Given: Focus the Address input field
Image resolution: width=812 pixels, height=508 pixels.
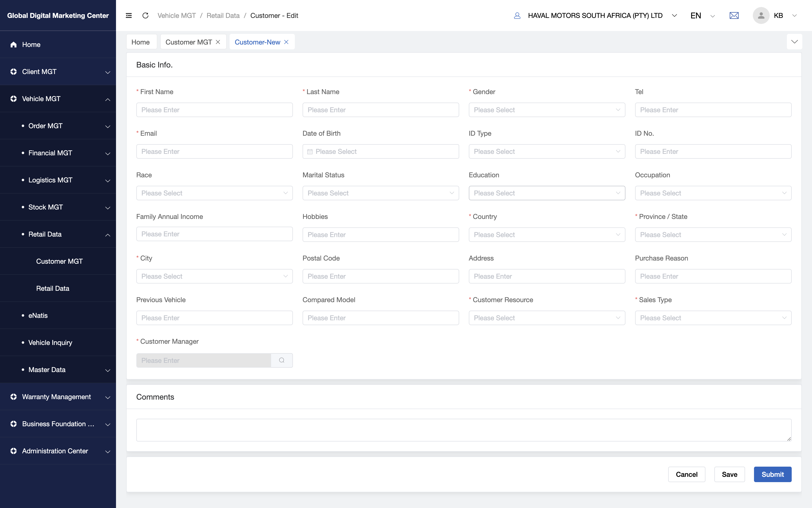Looking at the screenshot, I should [547, 276].
